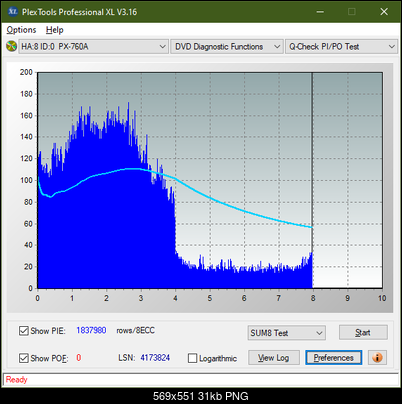Click the PlexTools XL app icon

[12, 12]
